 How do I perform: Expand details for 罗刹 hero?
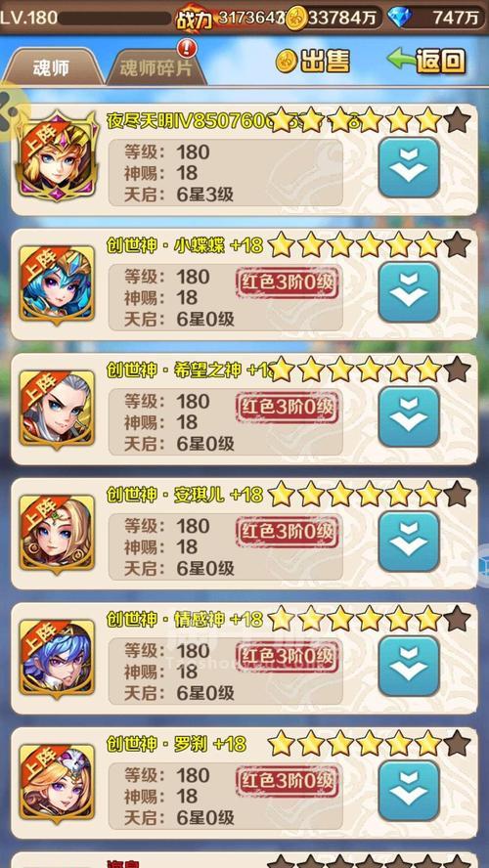[409, 790]
